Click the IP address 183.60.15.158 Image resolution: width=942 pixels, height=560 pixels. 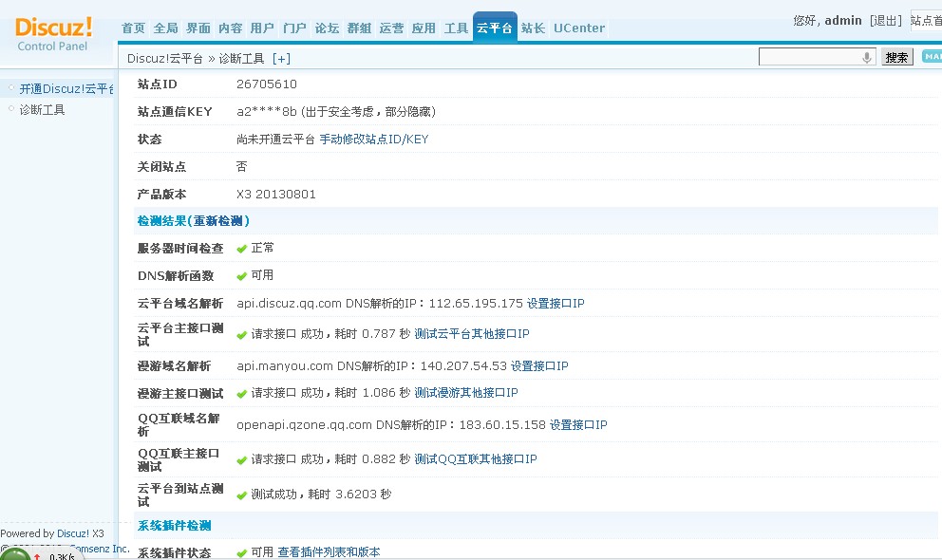click(502, 425)
